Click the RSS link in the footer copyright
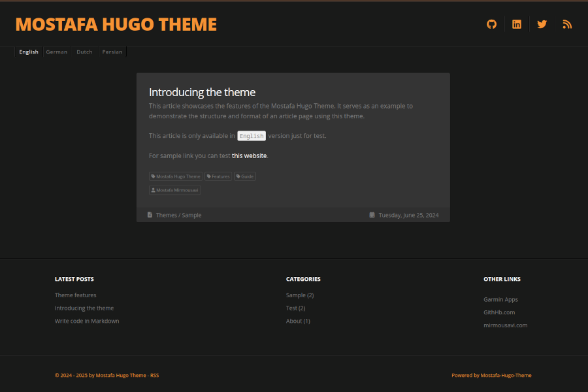Viewport: 588px width, 392px height. pyautogui.click(x=155, y=375)
